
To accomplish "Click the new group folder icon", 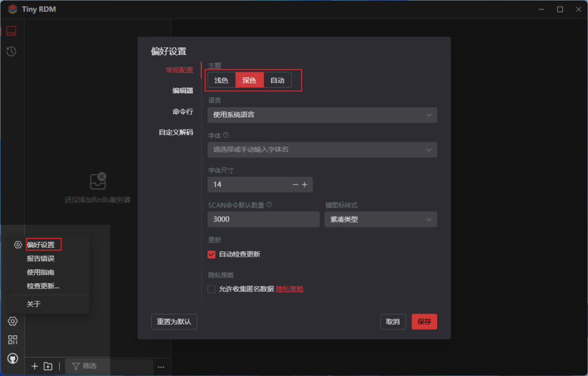I will (x=48, y=366).
